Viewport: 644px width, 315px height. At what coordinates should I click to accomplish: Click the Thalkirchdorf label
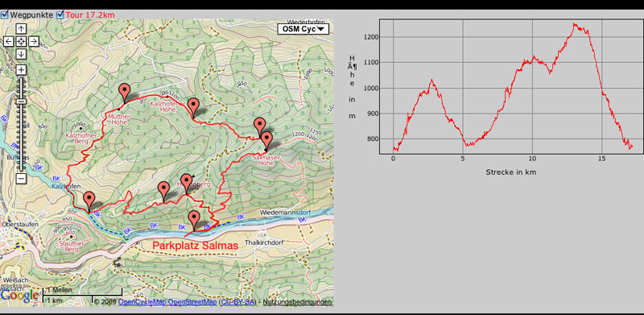(x=264, y=242)
